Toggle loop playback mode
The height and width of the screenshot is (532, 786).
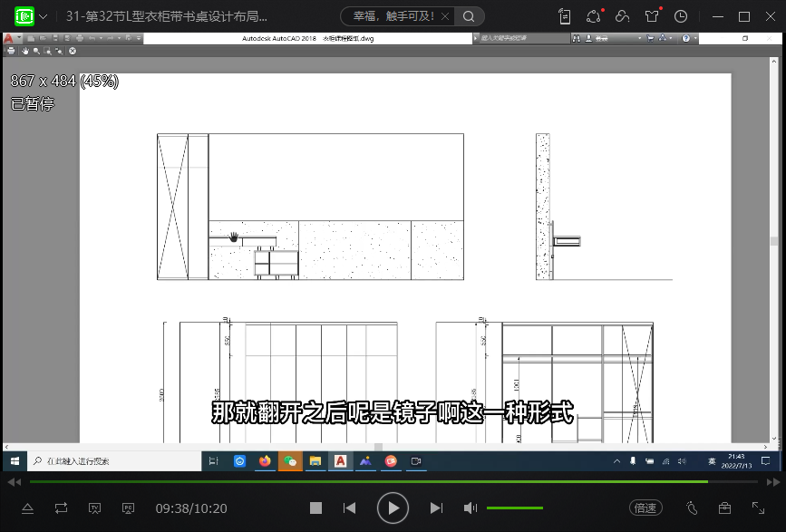click(61, 508)
